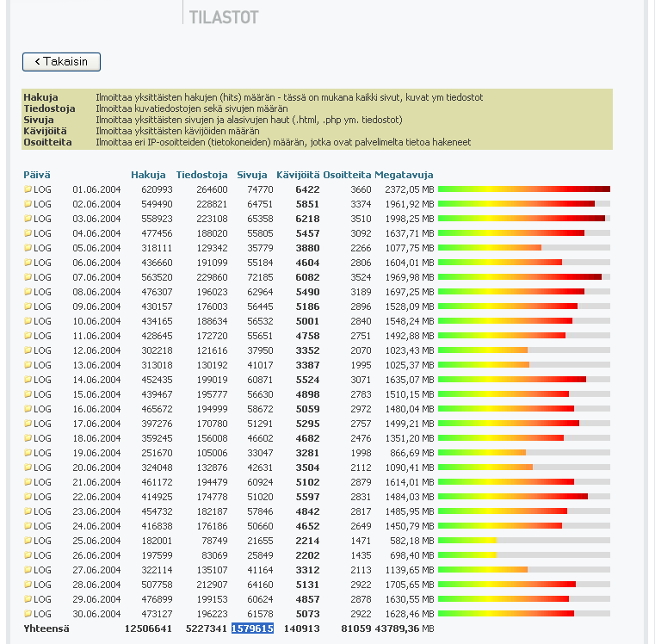The width and height of the screenshot is (655, 644).
Task: Open the folder icon for 12.06.2004
Action: (x=28, y=350)
